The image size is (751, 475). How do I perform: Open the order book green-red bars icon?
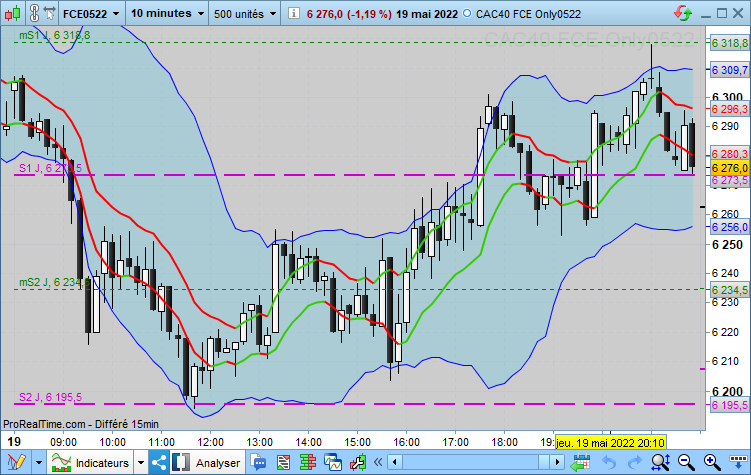(x=308, y=462)
